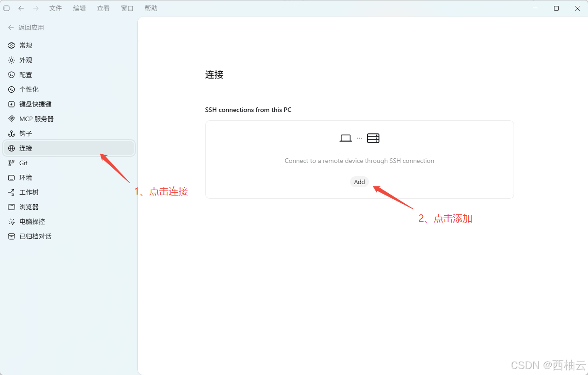Click the 返回应用 back arrow icon
Image resolution: width=588 pixels, height=375 pixels.
click(x=11, y=28)
